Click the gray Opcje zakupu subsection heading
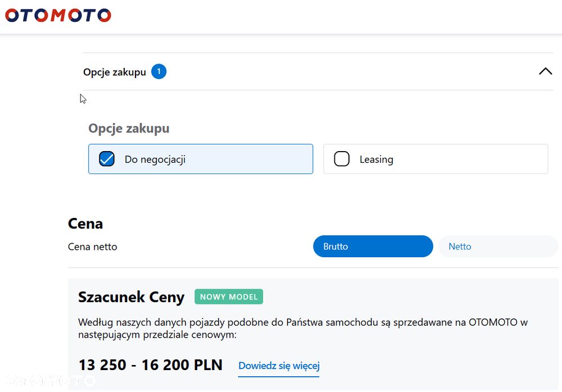This screenshot has height=392, width=562. [x=129, y=129]
